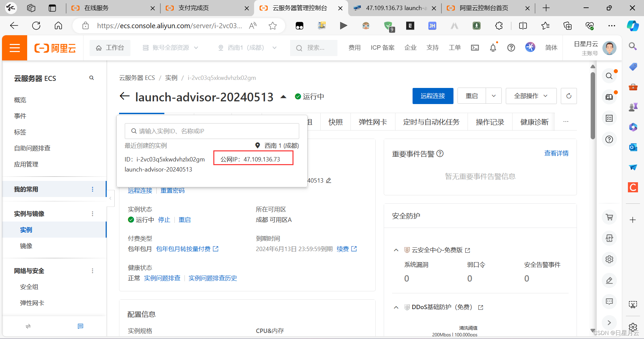Click 停止 link under 实例状态
The height and width of the screenshot is (339, 644).
164,220
